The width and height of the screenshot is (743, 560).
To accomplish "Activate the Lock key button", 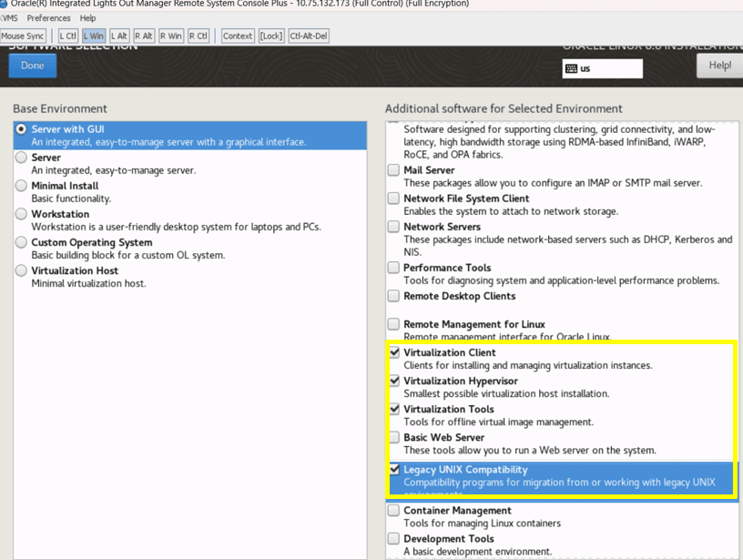I will 271,36.
